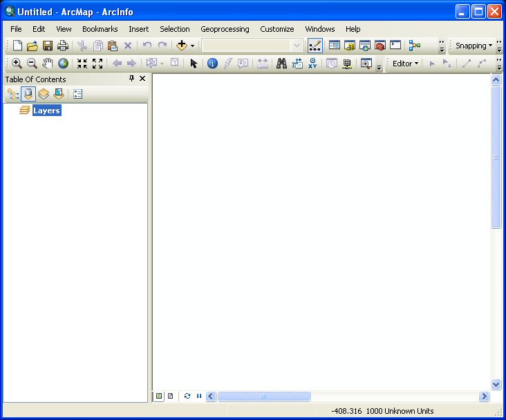Select the Identify tool
This screenshot has height=420, width=506.
[x=212, y=64]
